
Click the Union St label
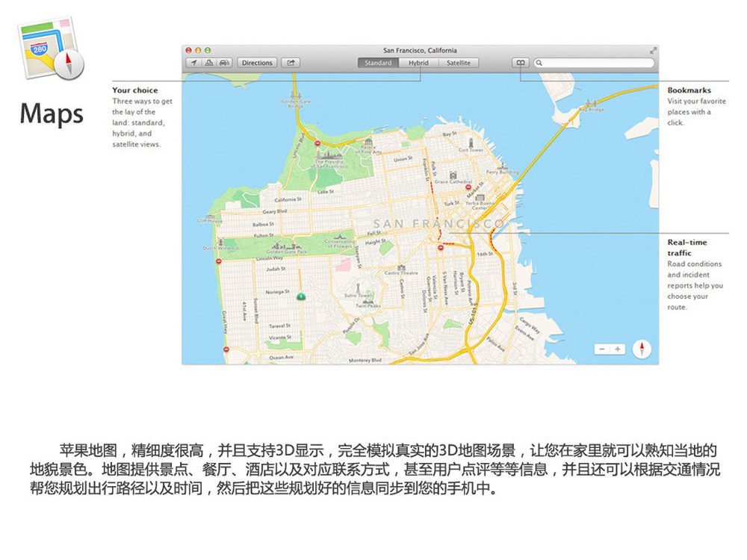tap(403, 159)
